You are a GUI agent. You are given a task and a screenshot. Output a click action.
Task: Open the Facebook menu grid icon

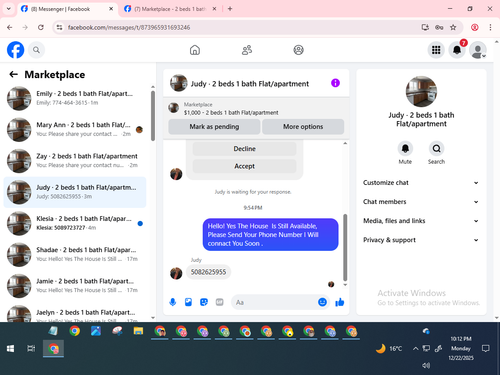click(x=436, y=50)
